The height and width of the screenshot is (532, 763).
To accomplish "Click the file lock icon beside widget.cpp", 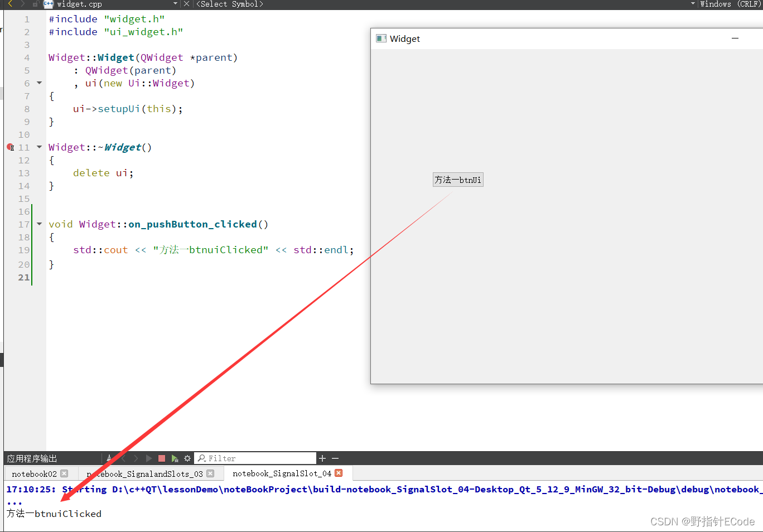I will pyautogui.click(x=36, y=4).
